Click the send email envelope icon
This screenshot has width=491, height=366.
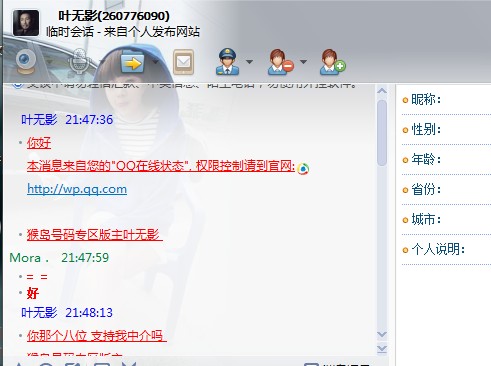[183, 62]
